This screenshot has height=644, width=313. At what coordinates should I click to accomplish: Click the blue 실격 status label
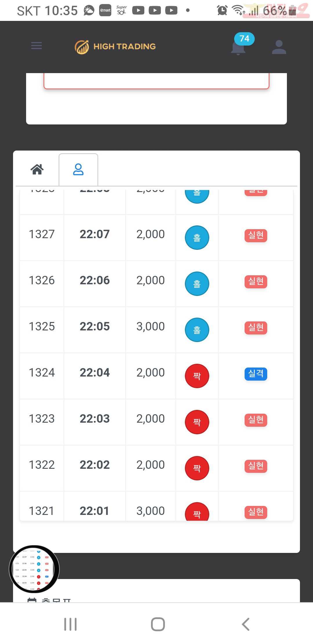tap(256, 374)
